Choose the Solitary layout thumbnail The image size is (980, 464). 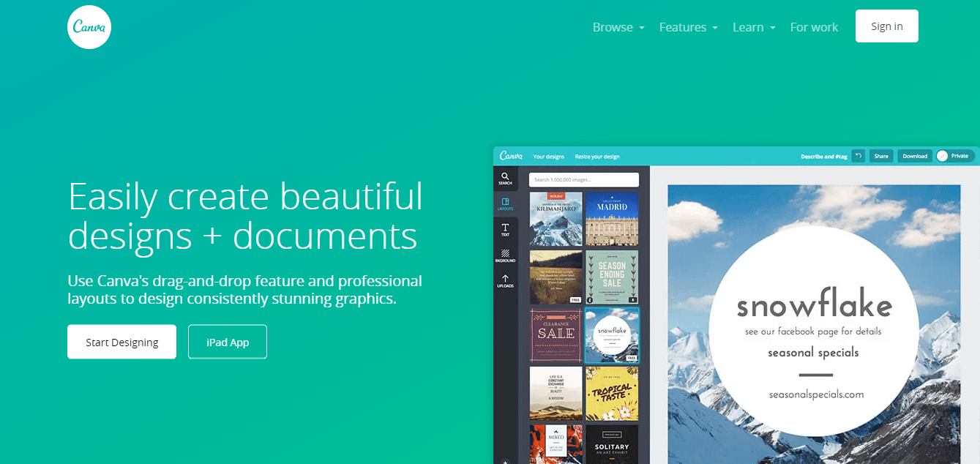click(x=612, y=444)
